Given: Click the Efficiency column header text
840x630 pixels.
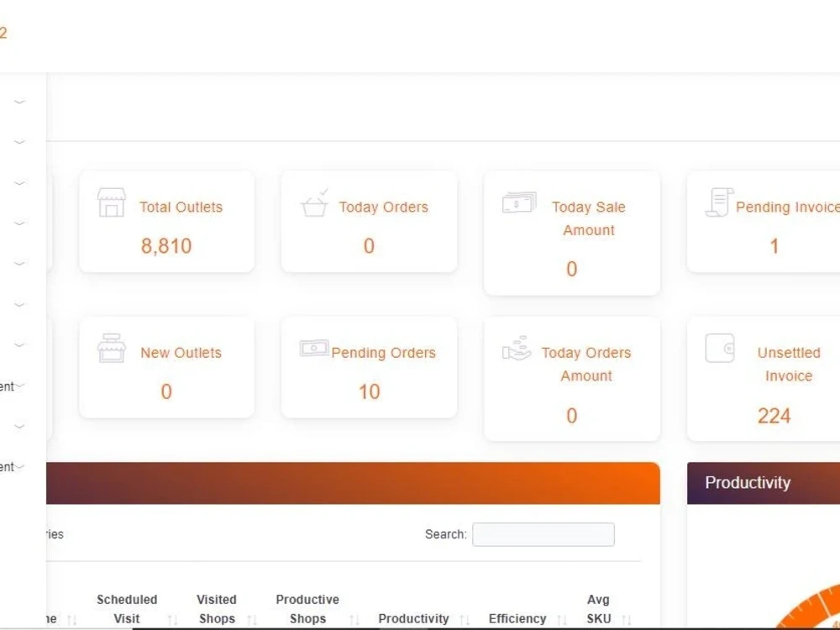Looking at the screenshot, I should 517,619.
